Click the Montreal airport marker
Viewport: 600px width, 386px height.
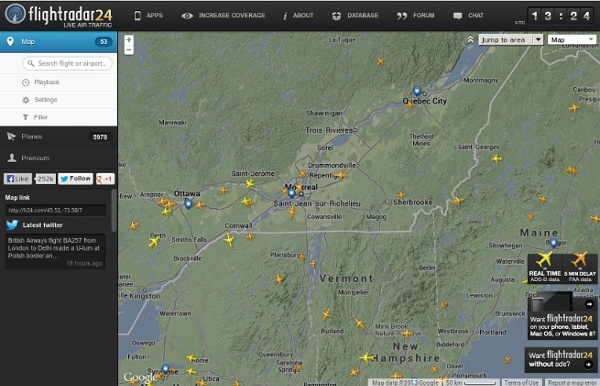point(292,193)
